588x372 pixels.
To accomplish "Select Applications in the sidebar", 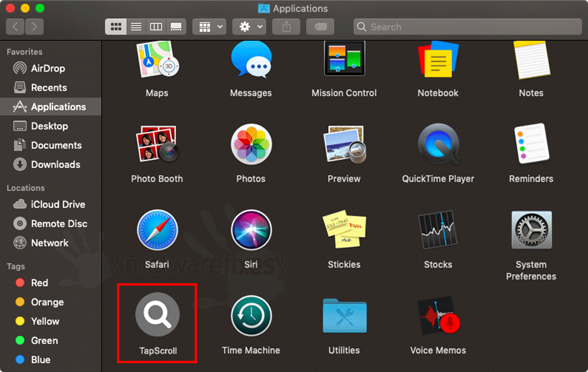I will (51, 107).
